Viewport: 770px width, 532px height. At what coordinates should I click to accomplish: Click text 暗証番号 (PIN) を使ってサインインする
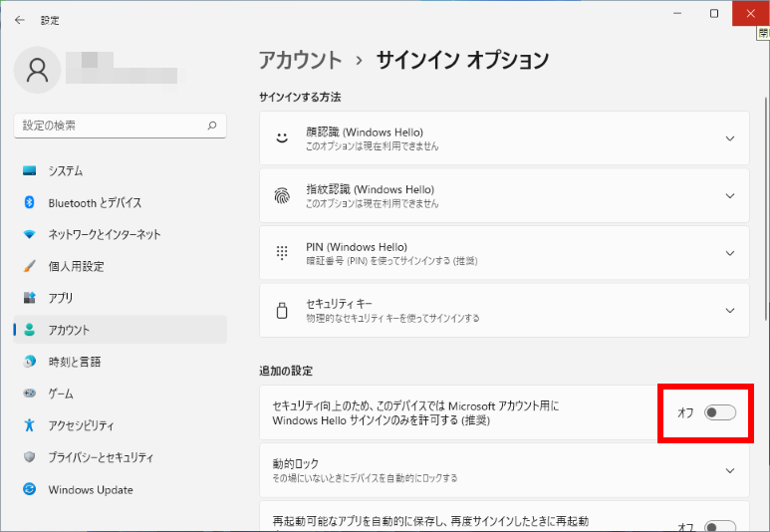(x=391, y=261)
